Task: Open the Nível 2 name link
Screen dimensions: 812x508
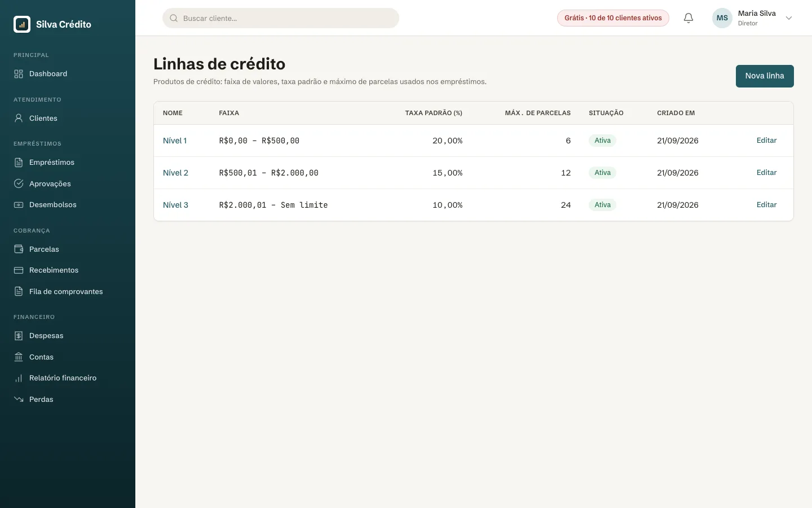Action: click(175, 173)
